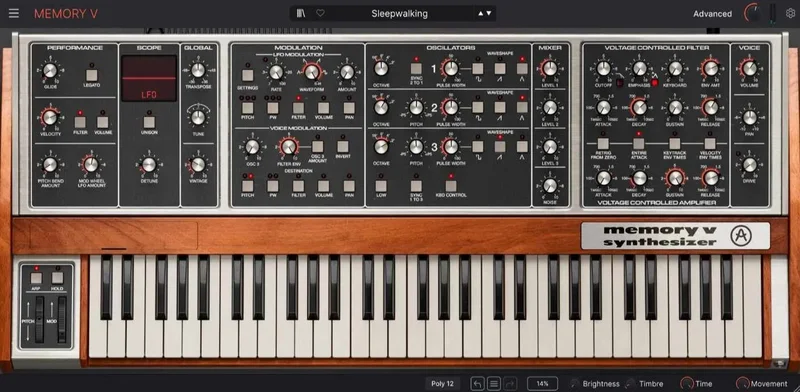Click the LFO scope display

point(149,79)
